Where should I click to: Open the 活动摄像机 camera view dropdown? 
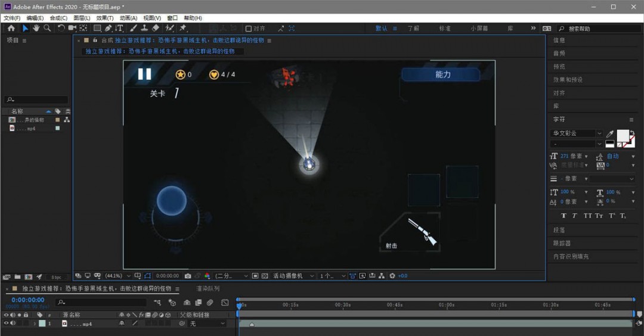(292, 276)
